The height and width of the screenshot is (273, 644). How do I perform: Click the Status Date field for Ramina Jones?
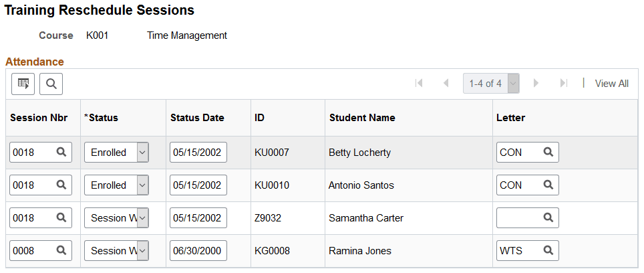click(x=198, y=251)
